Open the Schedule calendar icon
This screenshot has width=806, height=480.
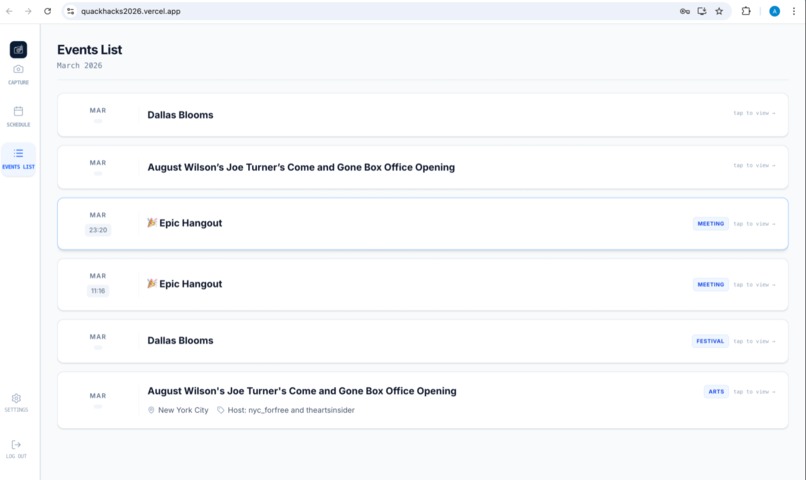pyautogui.click(x=18, y=111)
